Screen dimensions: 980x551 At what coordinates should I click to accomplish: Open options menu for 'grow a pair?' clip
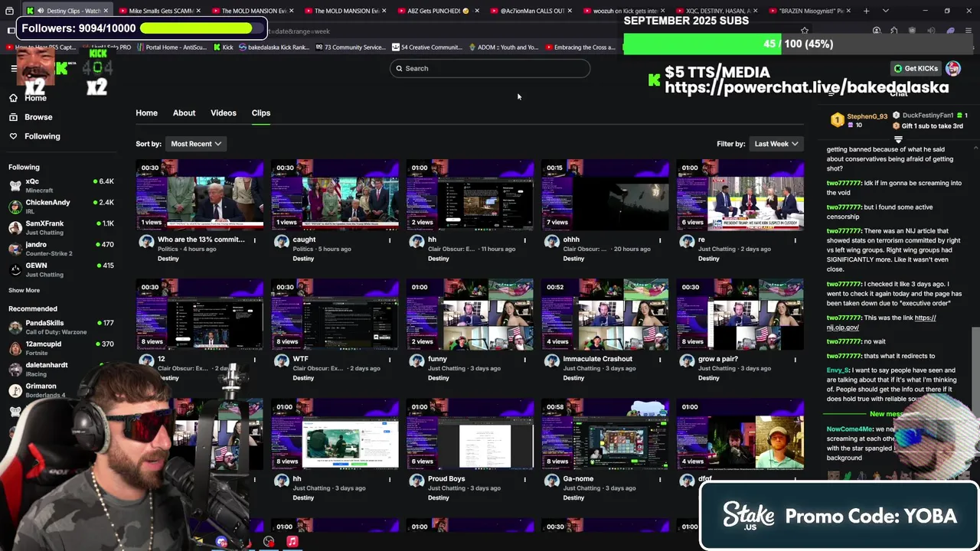pyautogui.click(x=795, y=360)
